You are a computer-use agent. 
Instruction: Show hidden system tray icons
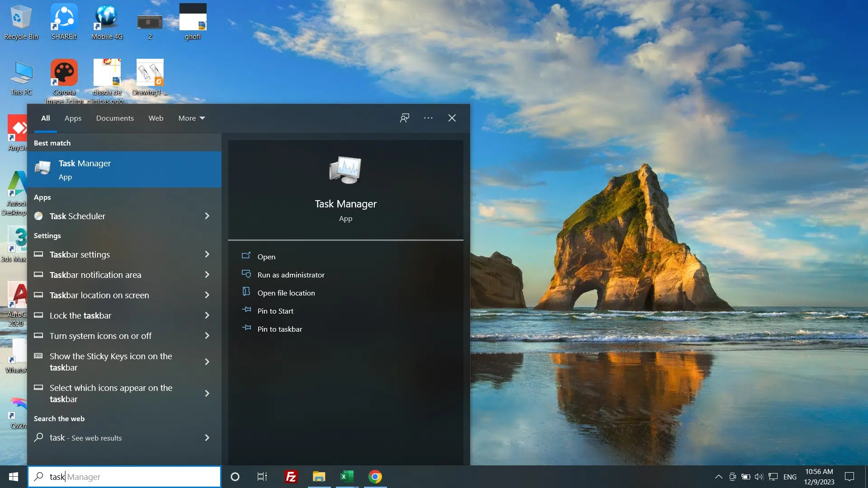(x=718, y=477)
